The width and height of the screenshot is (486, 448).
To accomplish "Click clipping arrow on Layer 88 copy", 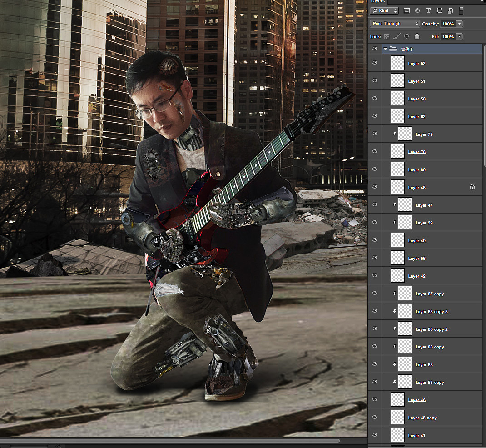I will 395,347.
